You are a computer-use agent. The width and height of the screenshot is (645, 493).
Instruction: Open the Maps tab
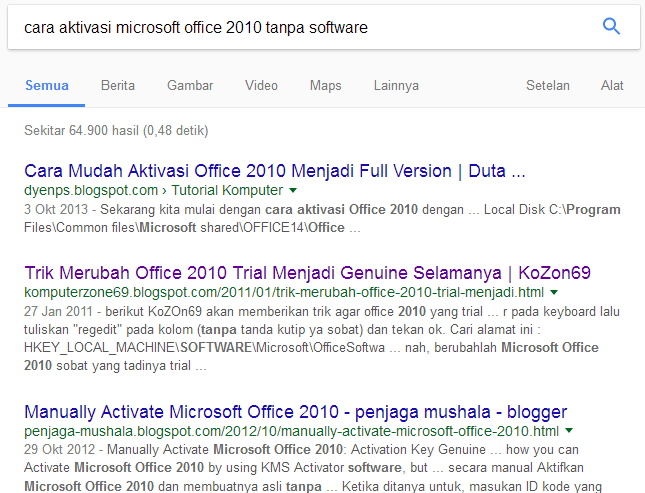pos(325,86)
